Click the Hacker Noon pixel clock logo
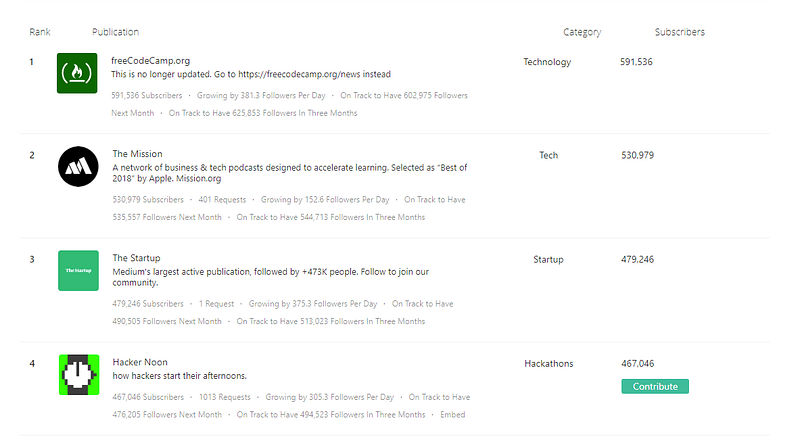The height and width of the screenshot is (448, 800). pyautogui.click(x=79, y=375)
